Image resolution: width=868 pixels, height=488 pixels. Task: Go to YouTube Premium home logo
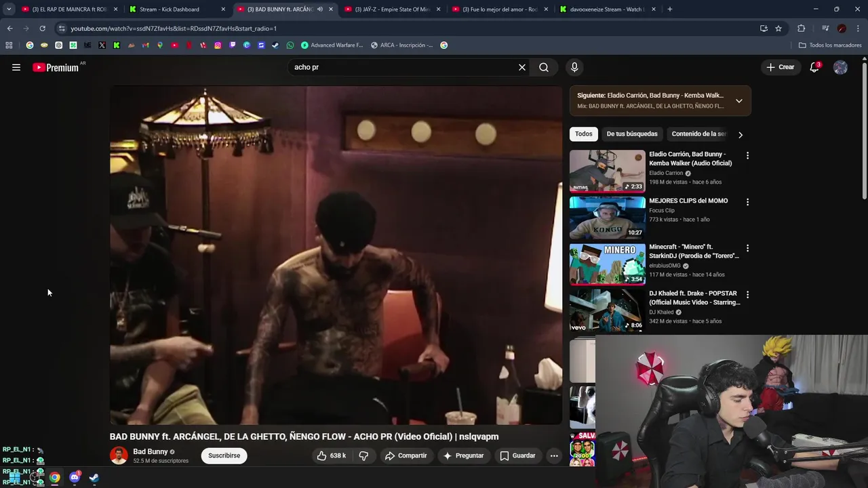tap(56, 67)
